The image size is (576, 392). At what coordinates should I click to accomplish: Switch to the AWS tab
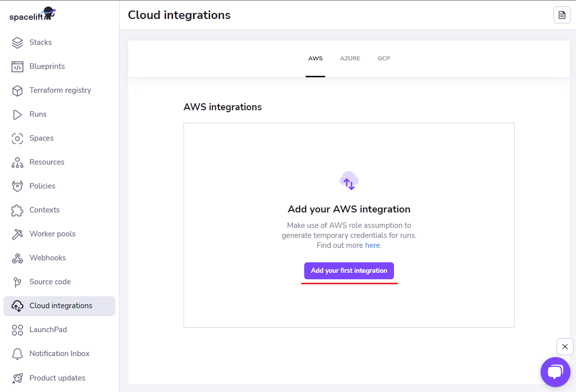pyautogui.click(x=315, y=58)
